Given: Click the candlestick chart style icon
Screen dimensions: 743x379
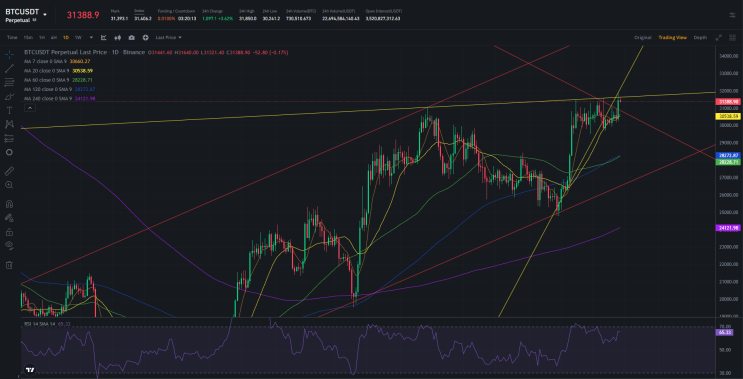Looking at the screenshot, I should pos(118,37).
